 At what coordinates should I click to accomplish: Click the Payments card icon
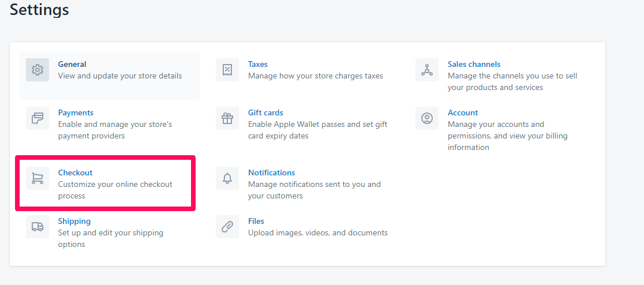point(38,118)
